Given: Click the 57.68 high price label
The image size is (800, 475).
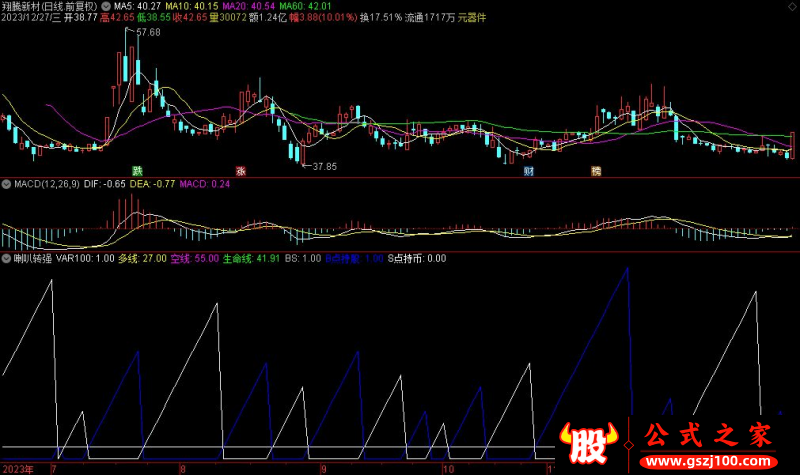Looking at the screenshot, I should coord(147,33).
